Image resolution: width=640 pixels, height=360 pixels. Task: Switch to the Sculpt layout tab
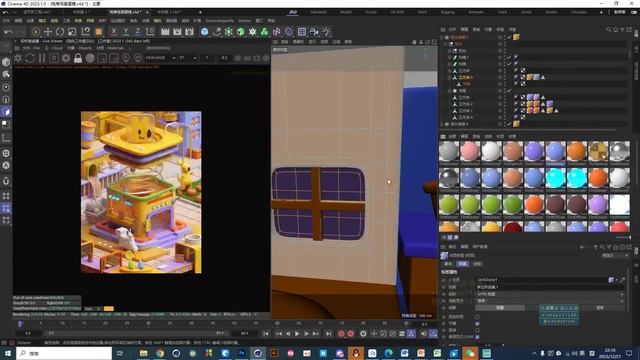[371, 12]
